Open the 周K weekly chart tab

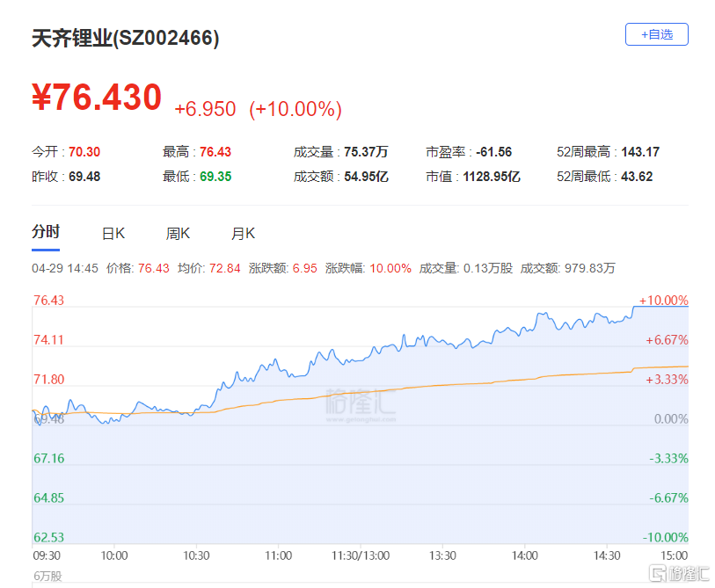(x=178, y=234)
